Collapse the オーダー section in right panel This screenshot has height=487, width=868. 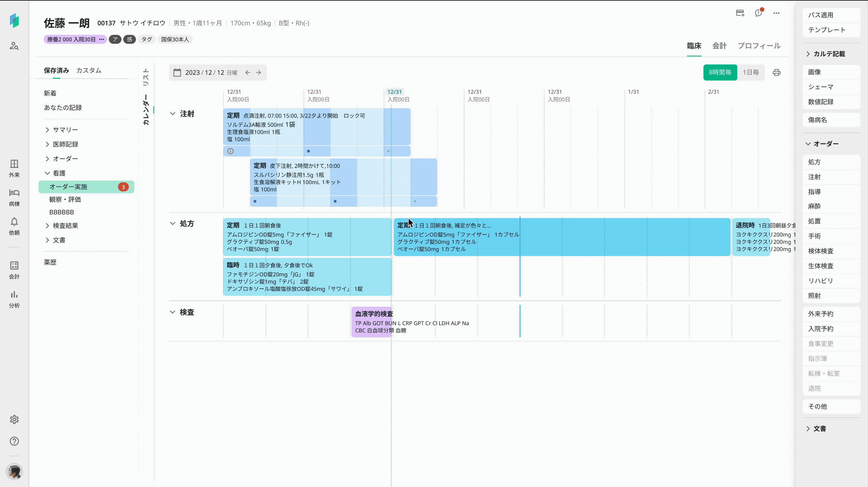808,143
